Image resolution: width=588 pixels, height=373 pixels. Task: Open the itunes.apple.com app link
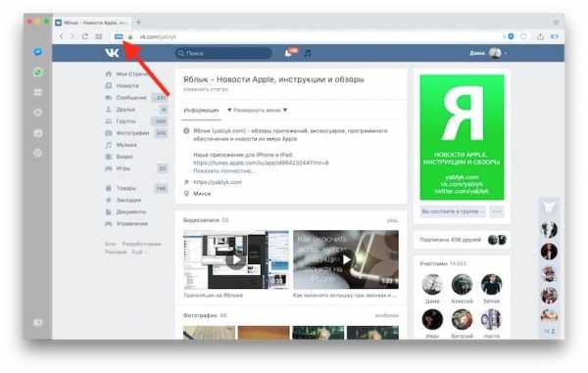click(261, 163)
